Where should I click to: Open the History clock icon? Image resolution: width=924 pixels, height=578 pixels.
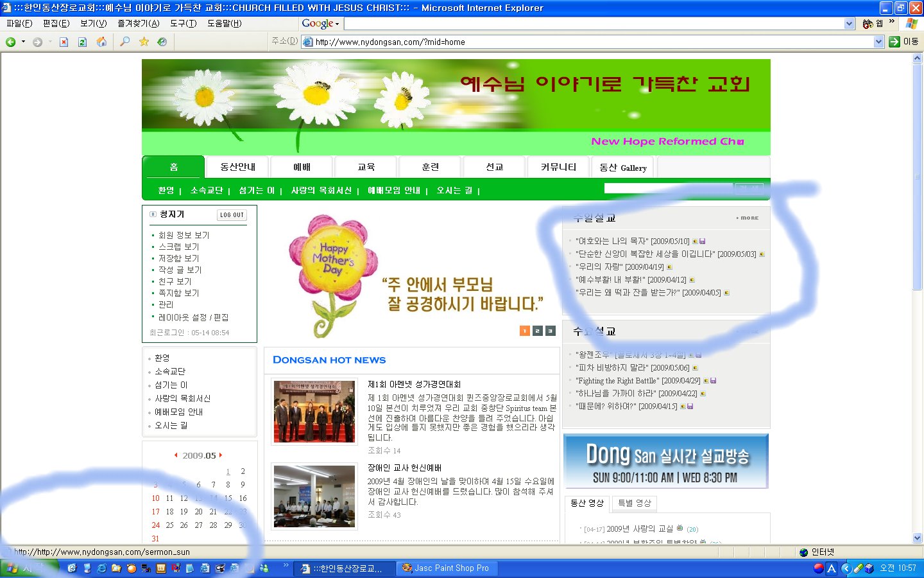tap(162, 42)
